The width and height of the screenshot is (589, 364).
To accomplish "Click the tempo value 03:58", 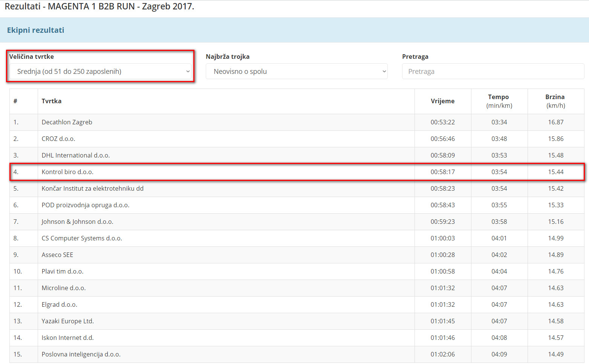I will [499, 222].
